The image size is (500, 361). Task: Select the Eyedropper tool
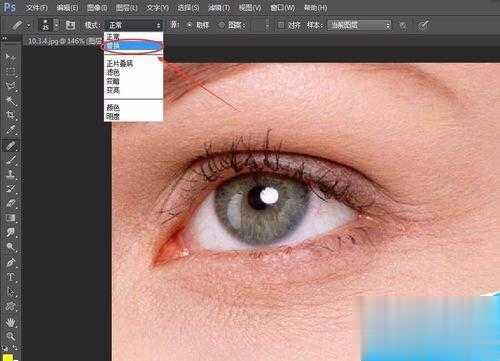tap(10, 130)
